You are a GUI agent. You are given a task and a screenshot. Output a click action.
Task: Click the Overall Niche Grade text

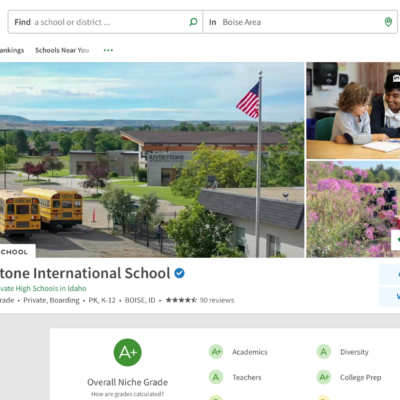coord(128,382)
